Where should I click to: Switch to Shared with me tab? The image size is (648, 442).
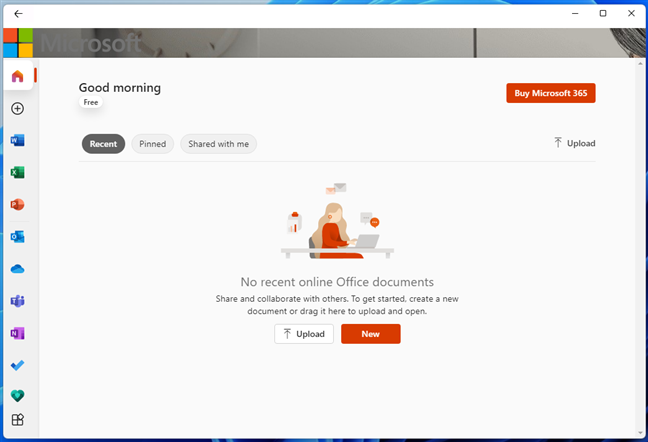(x=219, y=144)
